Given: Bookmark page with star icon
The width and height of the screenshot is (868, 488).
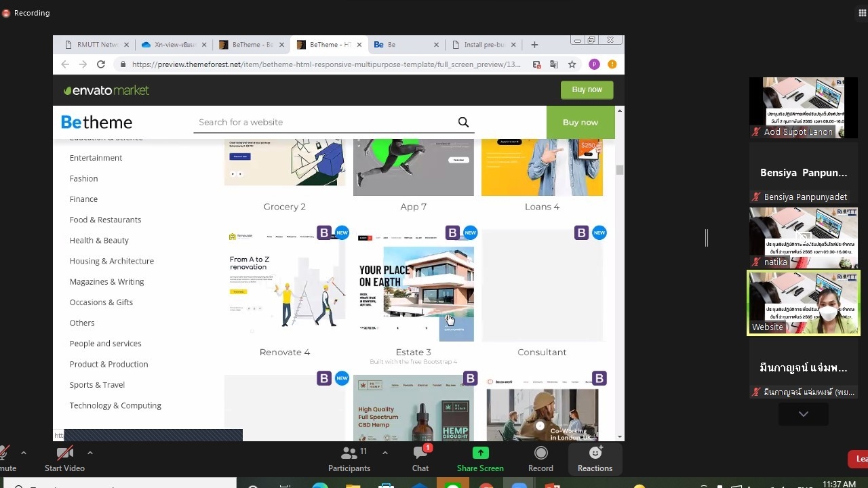Looking at the screenshot, I should point(572,64).
